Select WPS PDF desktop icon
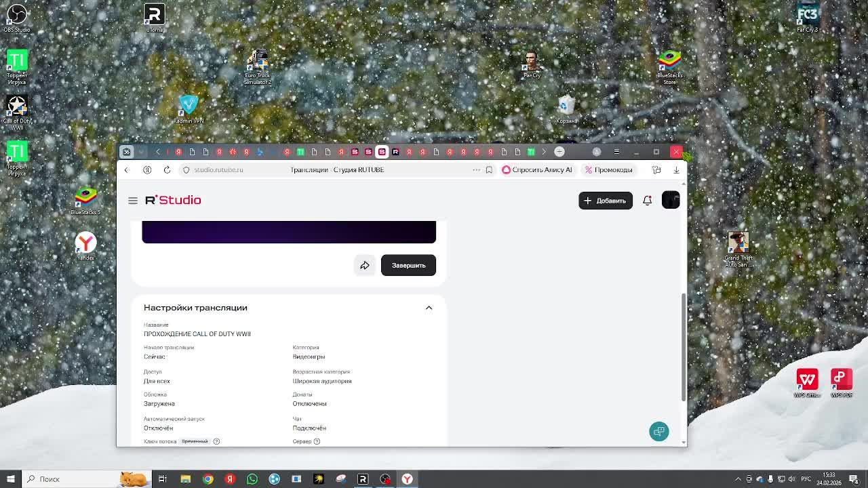The height and width of the screenshot is (488, 868). (842, 383)
